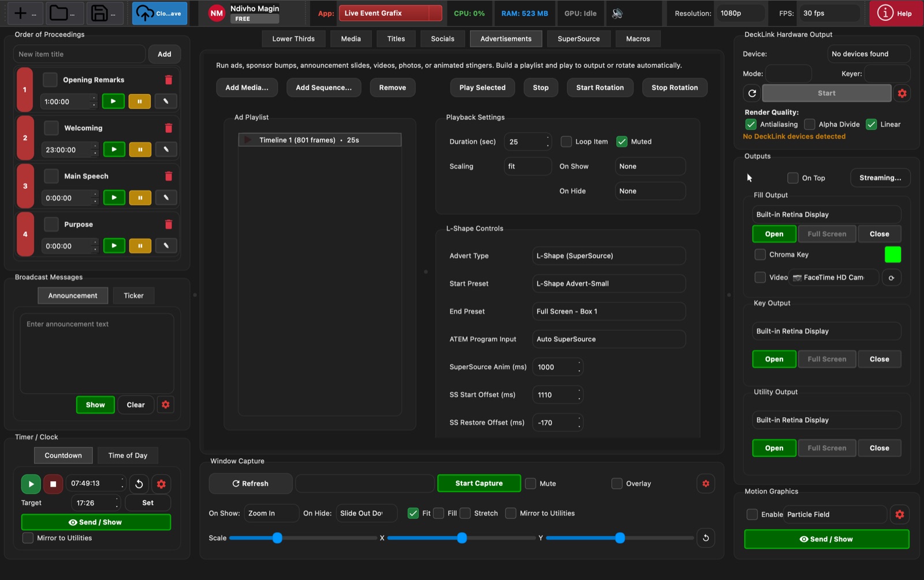Image resolution: width=924 pixels, height=580 pixels.
Task: Refresh video camera source list
Action: [892, 278]
